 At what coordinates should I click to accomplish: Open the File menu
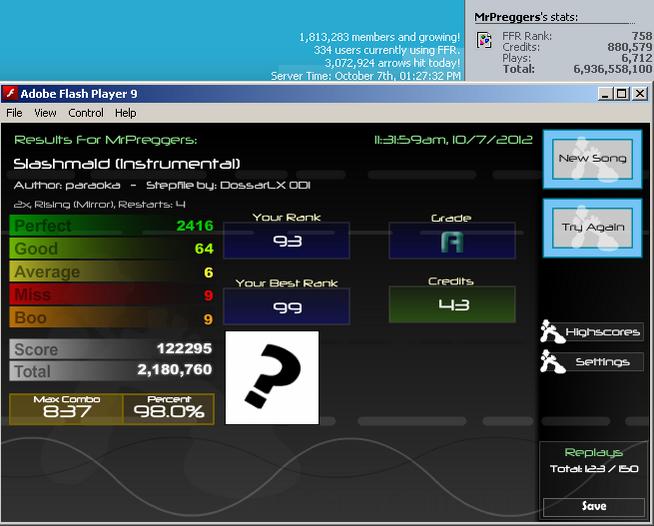14,113
